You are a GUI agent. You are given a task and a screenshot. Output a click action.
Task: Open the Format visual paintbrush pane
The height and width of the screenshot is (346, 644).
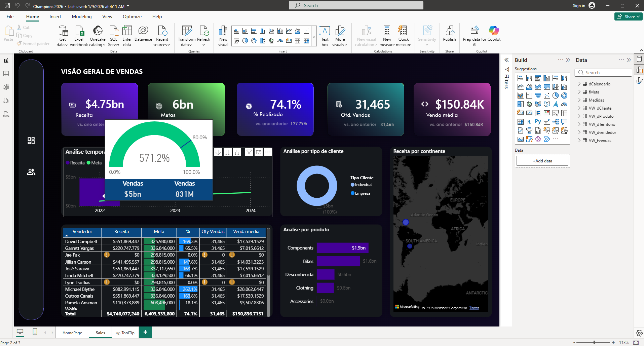tap(639, 80)
